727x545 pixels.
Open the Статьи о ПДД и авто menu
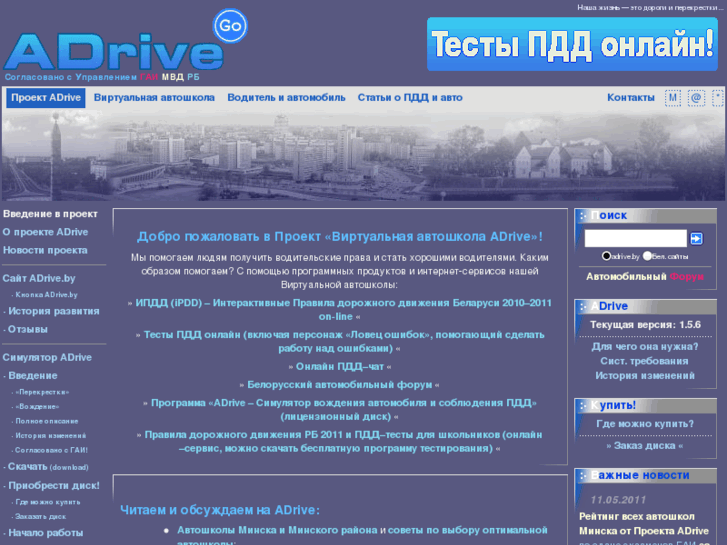tap(410, 98)
